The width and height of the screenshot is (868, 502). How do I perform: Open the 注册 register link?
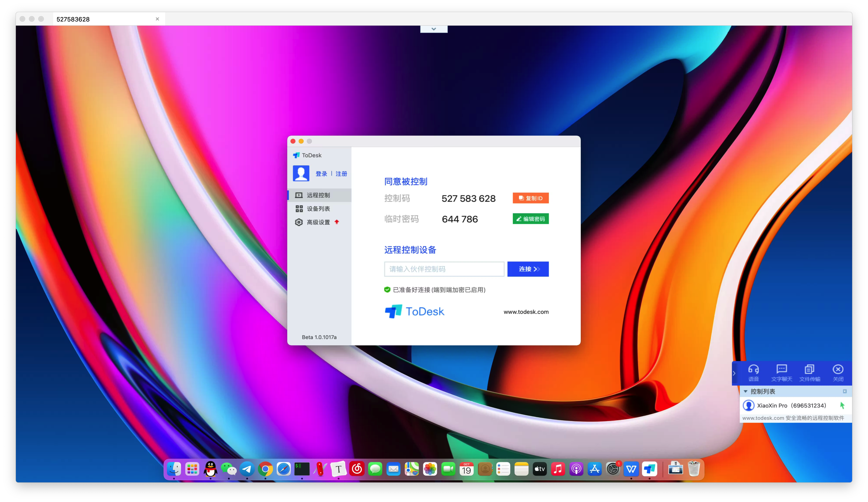coord(341,174)
